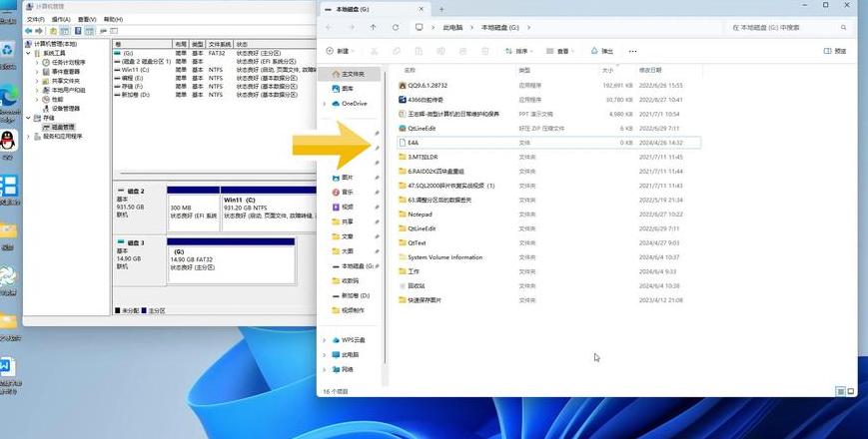Click the blue help book icon in Computer Management
This screenshot has width=868, height=439.
78,31
